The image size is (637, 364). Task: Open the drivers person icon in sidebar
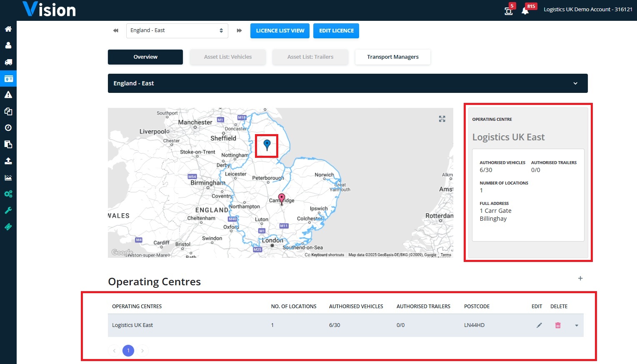tap(8, 45)
